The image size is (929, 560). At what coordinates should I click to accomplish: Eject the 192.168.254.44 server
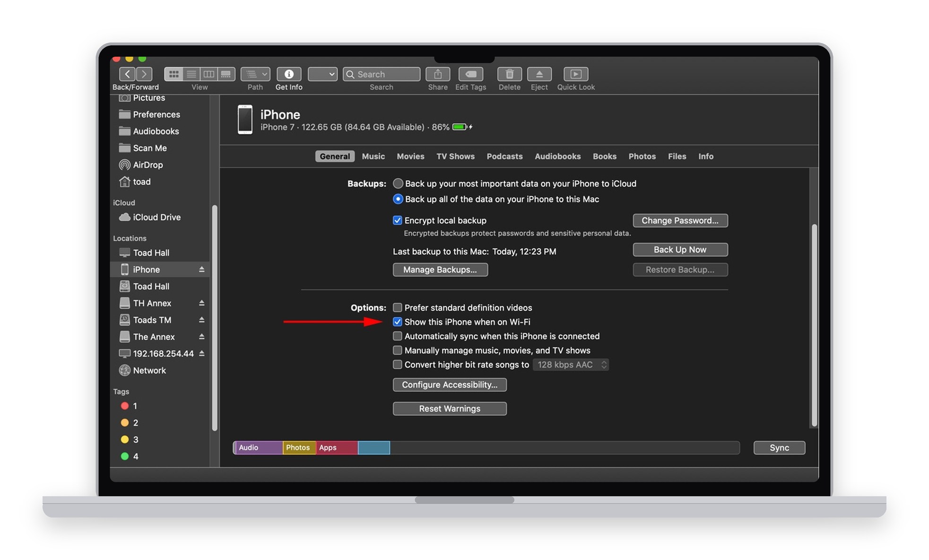[201, 353]
